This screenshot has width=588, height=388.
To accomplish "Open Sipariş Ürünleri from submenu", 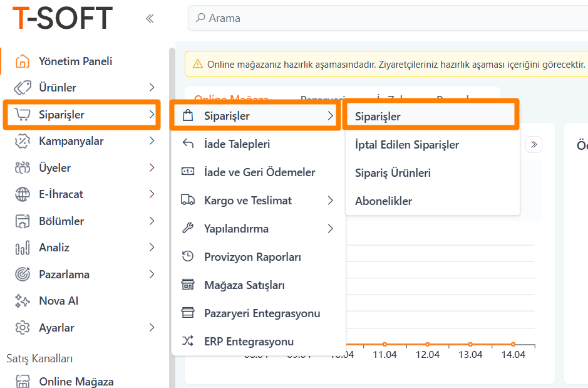I will tap(393, 173).
